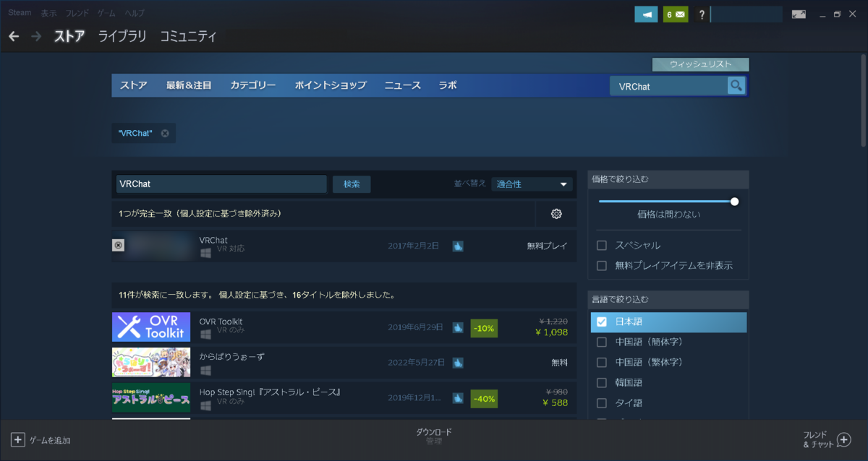Image resolution: width=868 pixels, height=461 pixels.
Task: Check 中国語（簡体字）language filter
Action: coord(602,342)
